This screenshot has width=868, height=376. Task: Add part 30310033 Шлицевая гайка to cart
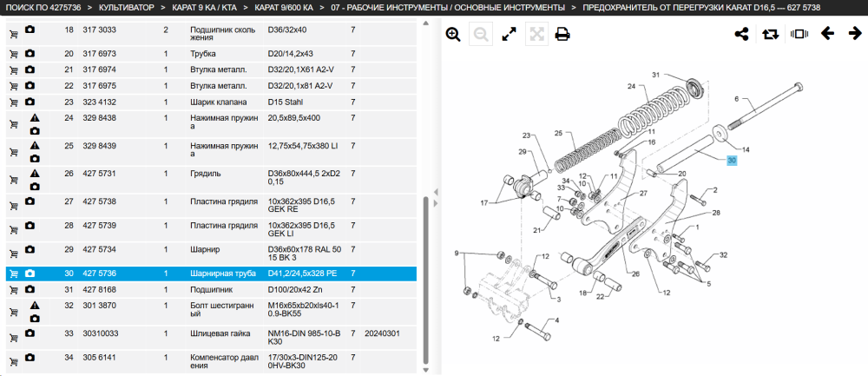pyautogui.click(x=13, y=338)
